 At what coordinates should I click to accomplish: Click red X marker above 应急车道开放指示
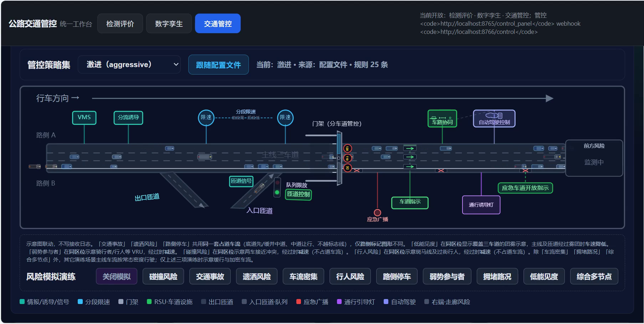(x=525, y=171)
